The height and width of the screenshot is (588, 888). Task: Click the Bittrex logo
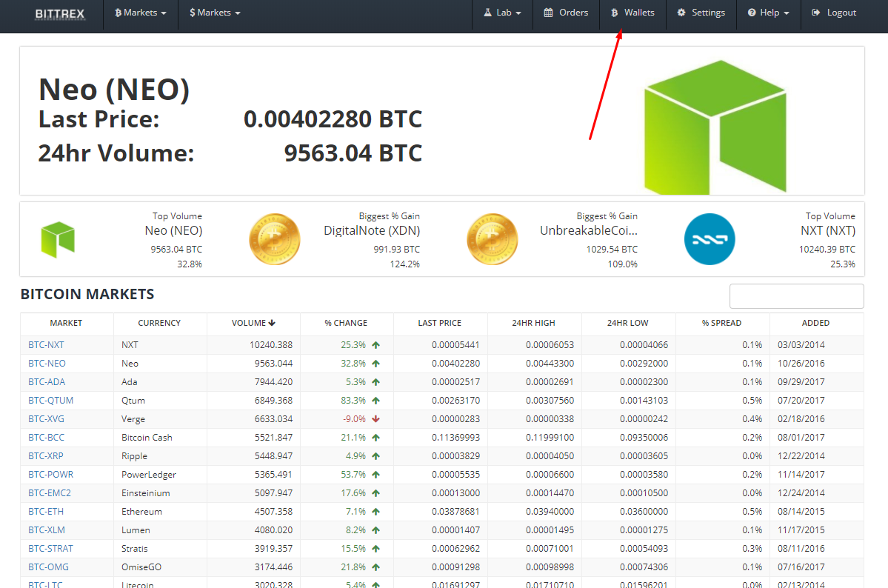pyautogui.click(x=59, y=13)
